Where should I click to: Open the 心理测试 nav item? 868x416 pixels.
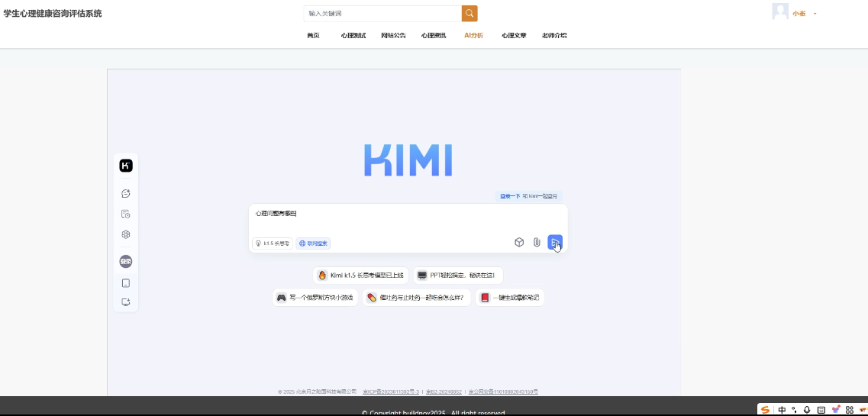pos(353,35)
